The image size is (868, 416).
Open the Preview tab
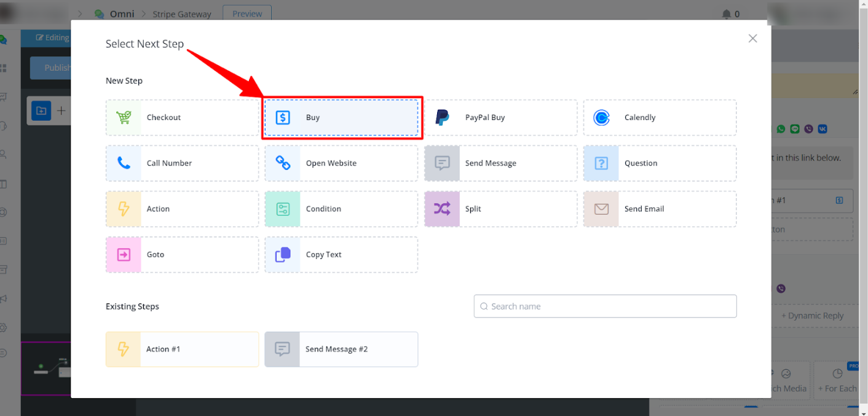click(x=247, y=14)
